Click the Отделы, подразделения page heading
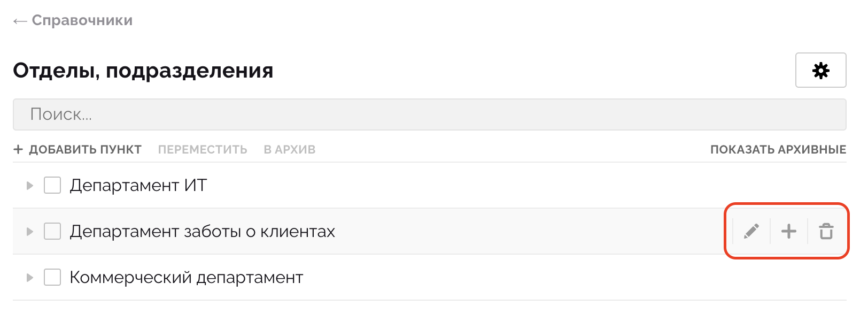 pyautogui.click(x=143, y=70)
